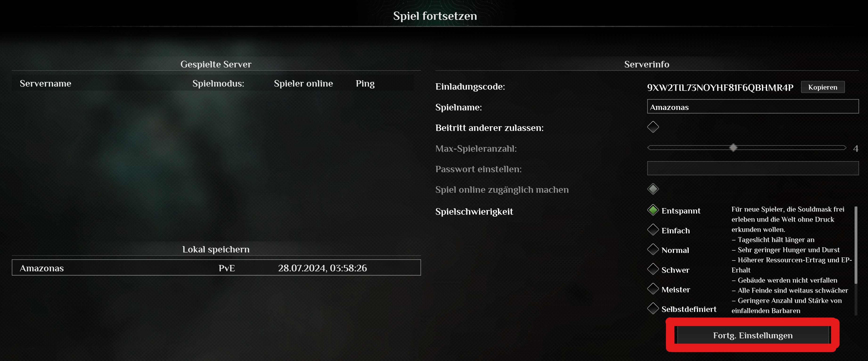Sort by Servername column header
868x361 pixels.
(45, 83)
